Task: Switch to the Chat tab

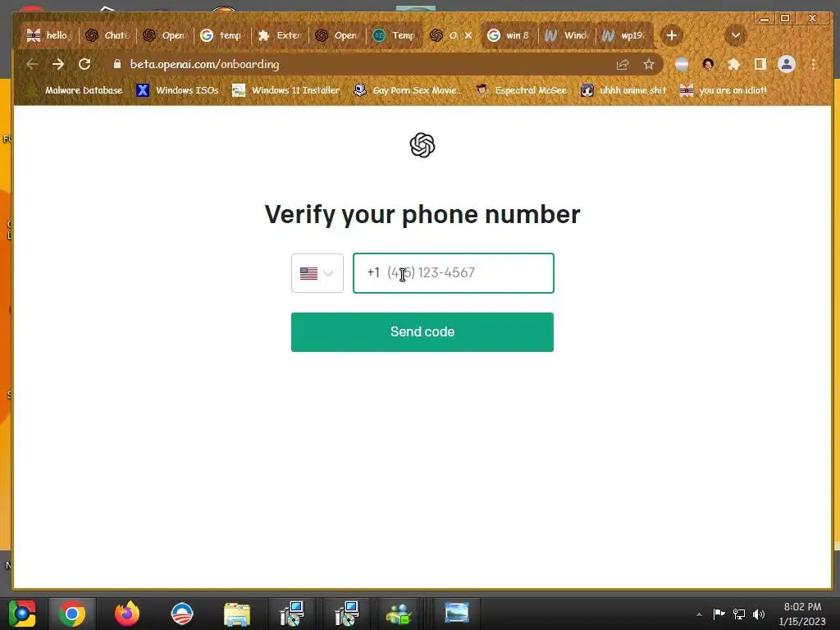Action: click(107, 35)
